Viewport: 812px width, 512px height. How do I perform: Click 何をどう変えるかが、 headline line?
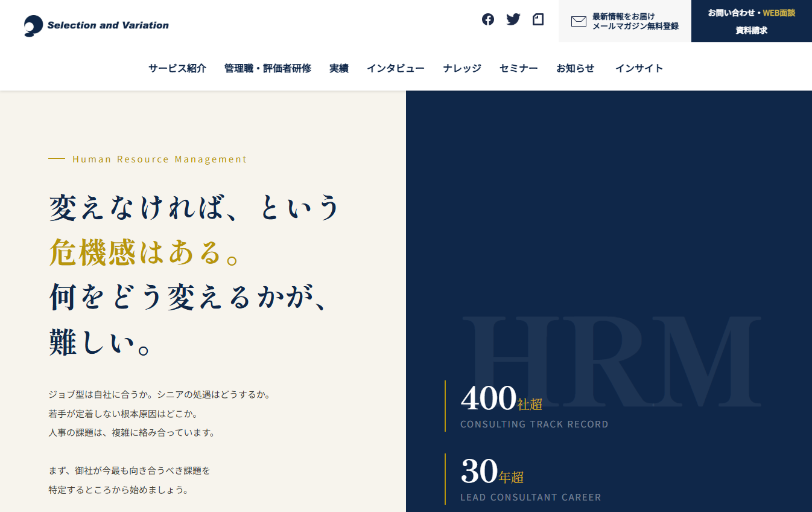click(x=188, y=298)
